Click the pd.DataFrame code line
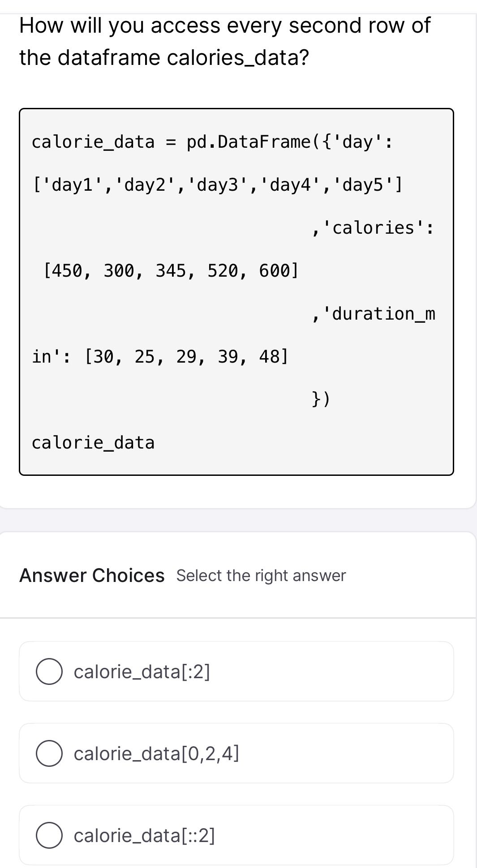 (x=212, y=142)
